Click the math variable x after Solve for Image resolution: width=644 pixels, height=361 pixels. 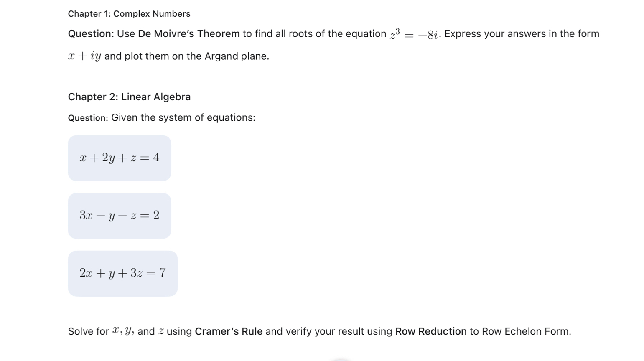(x=116, y=331)
